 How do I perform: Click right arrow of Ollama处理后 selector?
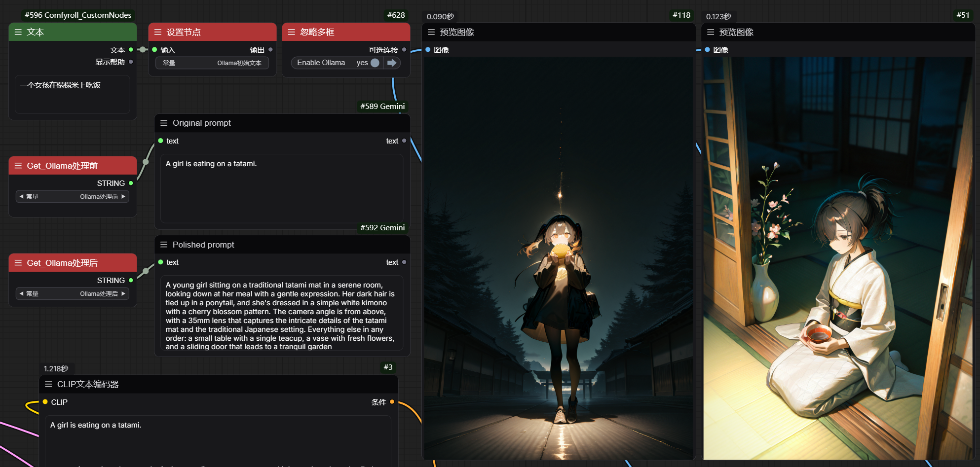point(123,293)
